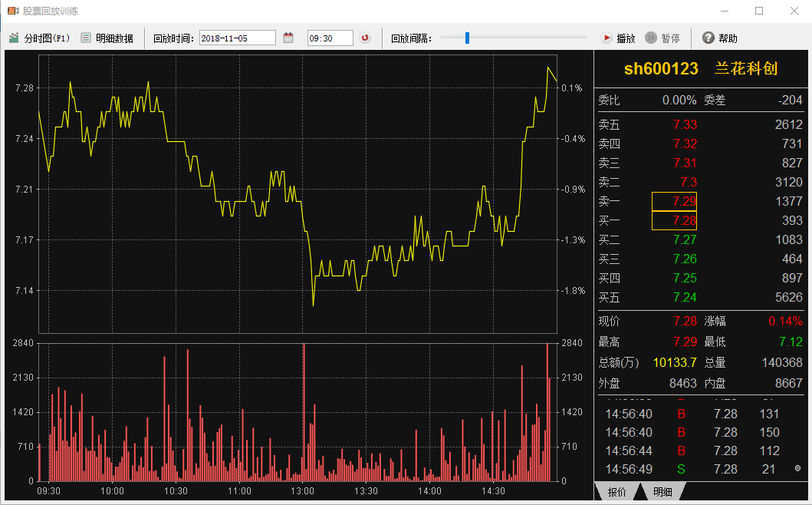
Task: Click the replay date field 2018-11-05
Action: click(x=237, y=38)
